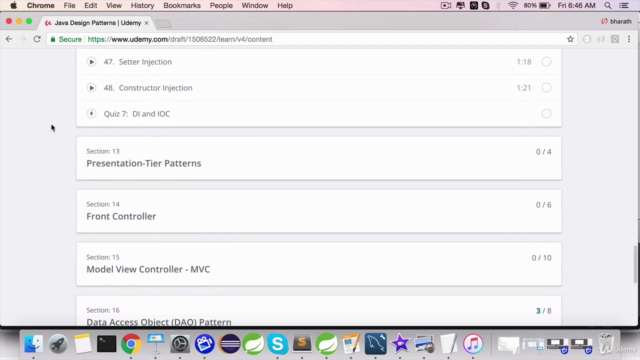The height and width of the screenshot is (360, 640).
Task: Mark Setter Injection lecture as complete
Action: pos(546,62)
